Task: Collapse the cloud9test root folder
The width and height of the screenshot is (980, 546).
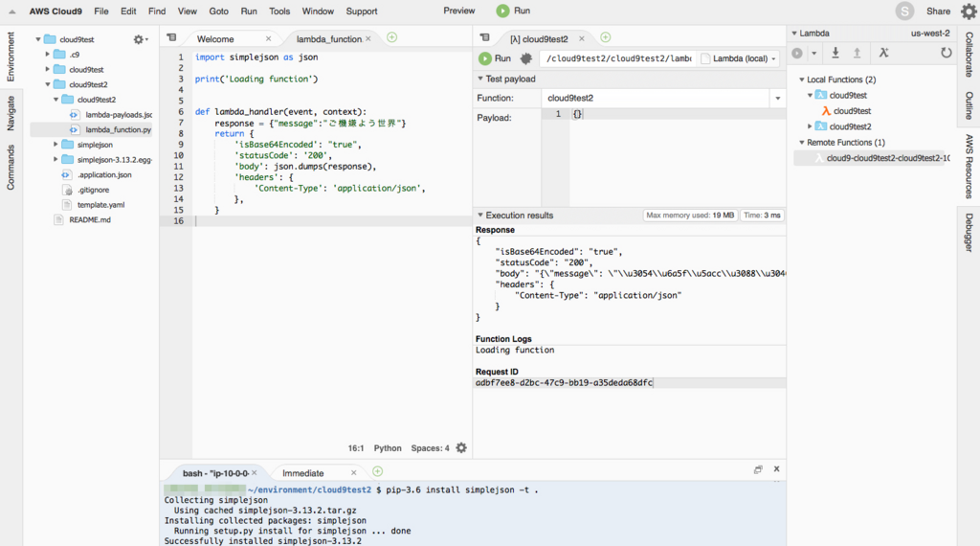Action: coord(38,39)
